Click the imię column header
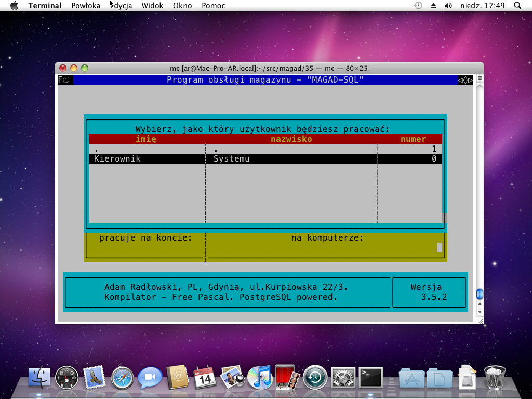 pyautogui.click(x=147, y=139)
